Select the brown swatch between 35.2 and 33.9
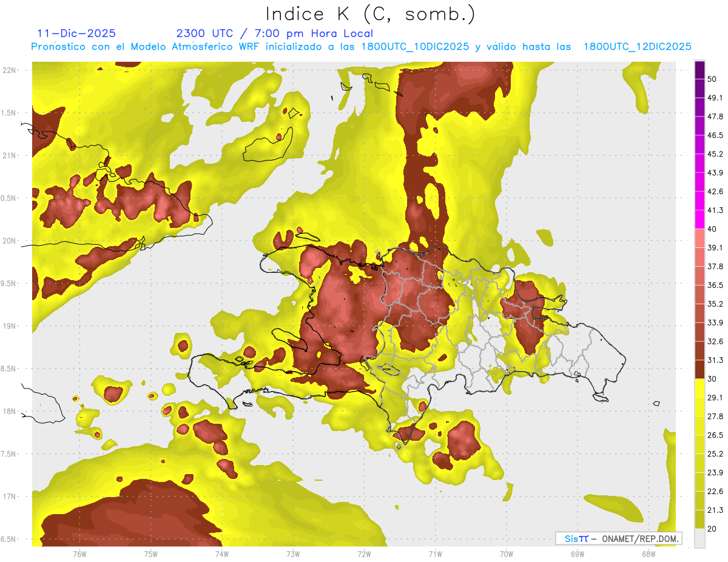Image resolution: width=728 pixels, height=562 pixels. coord(700,313)
